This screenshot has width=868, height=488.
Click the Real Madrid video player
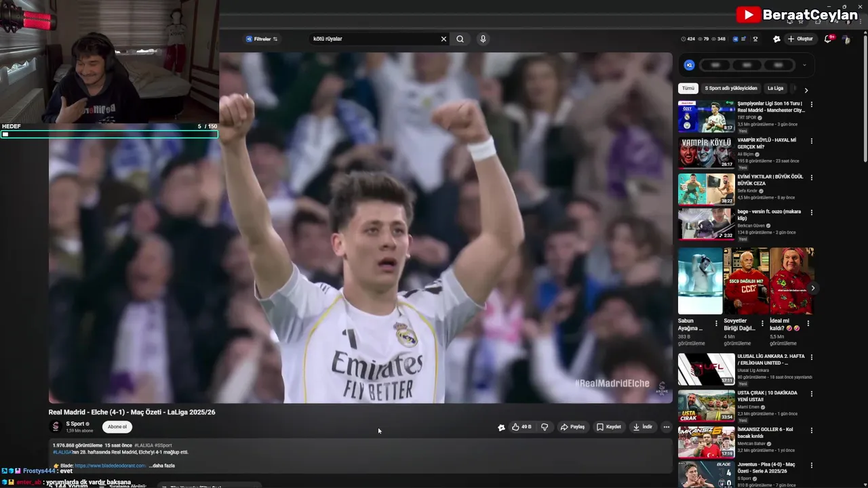[361, 228]
